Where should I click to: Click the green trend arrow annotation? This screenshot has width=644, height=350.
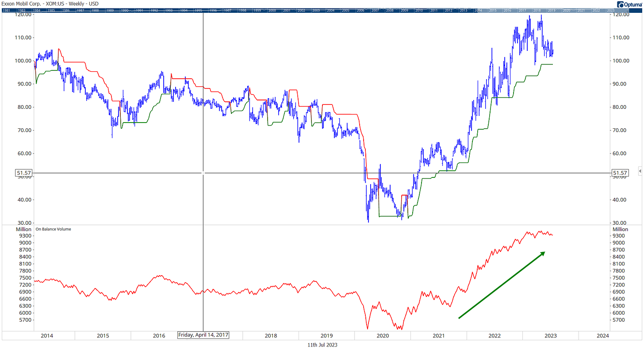[x=502, y=285]
